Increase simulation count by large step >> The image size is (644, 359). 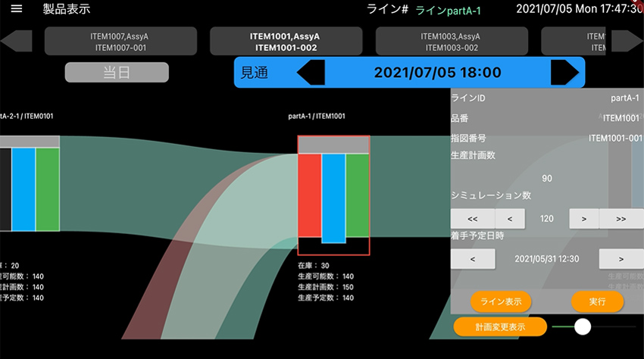(621, 219)
